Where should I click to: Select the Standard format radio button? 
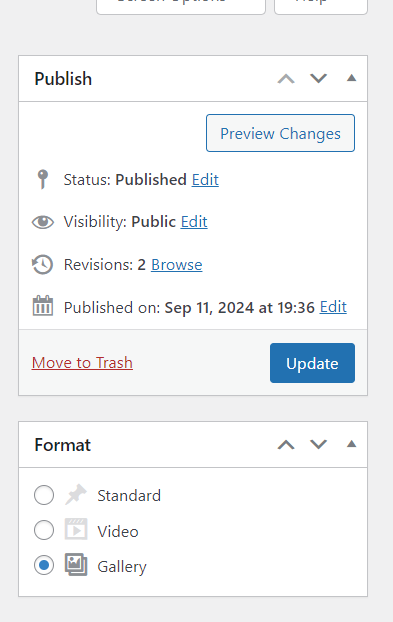[x=44, y=495]
